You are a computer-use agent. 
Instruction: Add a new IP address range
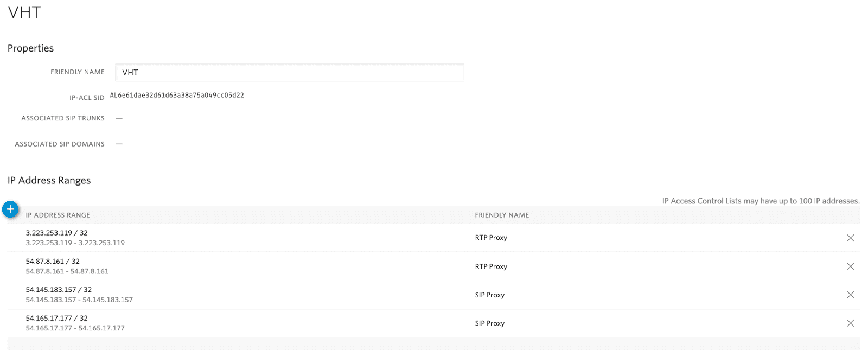pos(10,209)
